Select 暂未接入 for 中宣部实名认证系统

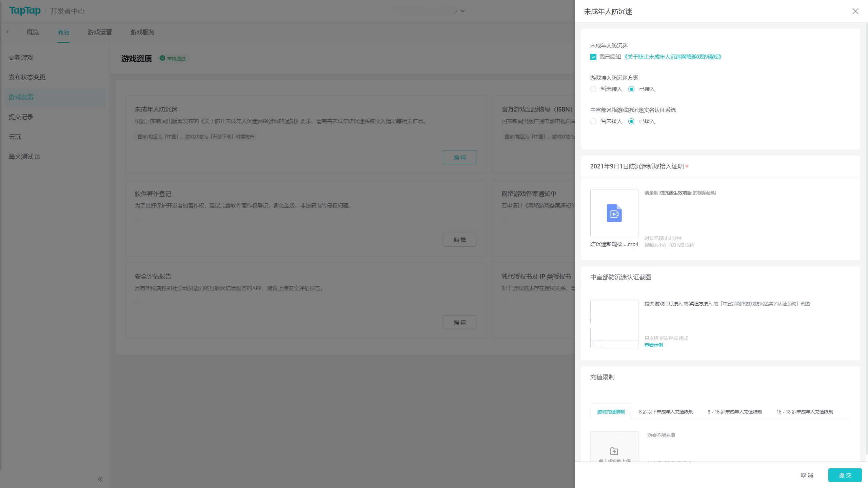pos(593,121)
